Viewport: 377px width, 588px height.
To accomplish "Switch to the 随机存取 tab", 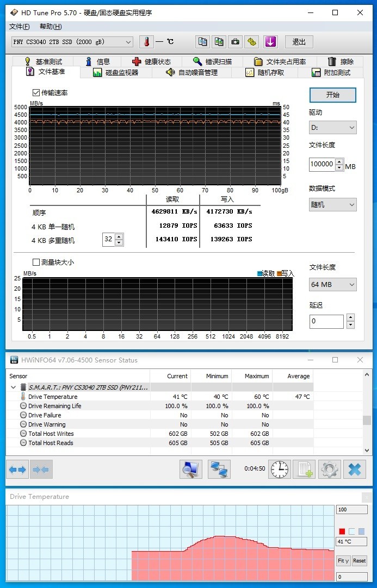I will 265,72.
